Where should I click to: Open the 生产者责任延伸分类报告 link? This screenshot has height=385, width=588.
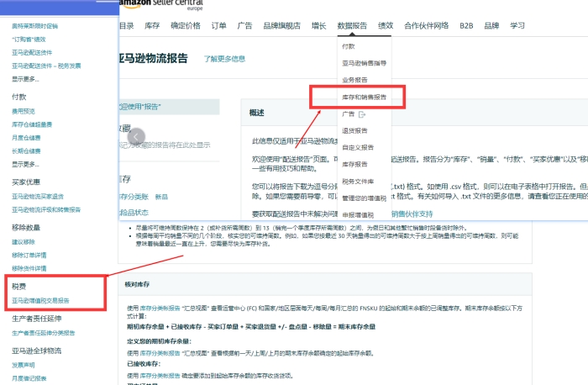43,333
